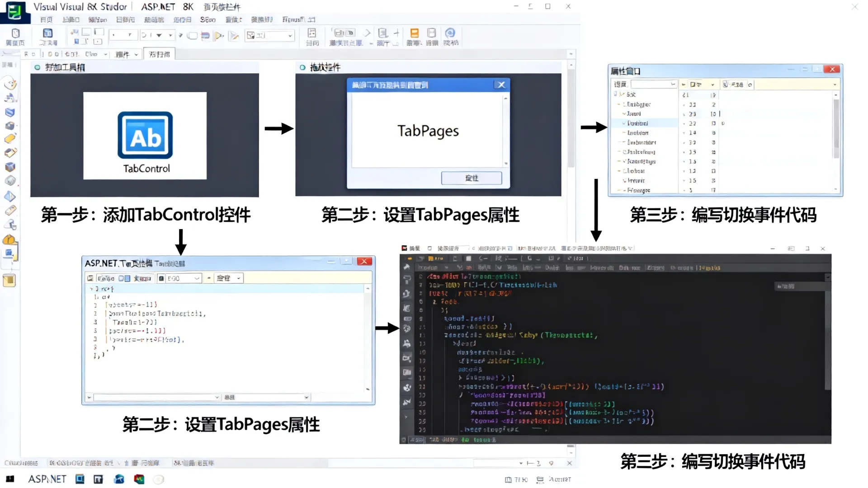Click the green Visual Studio logo icon
The image size is (868, 488).
(14, 11)
